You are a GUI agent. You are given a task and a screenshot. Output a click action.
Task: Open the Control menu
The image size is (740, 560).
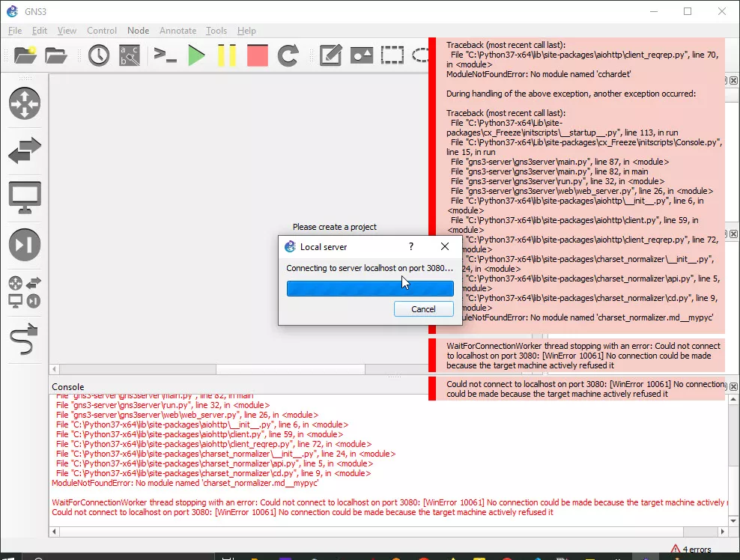(x=101, y=31)
